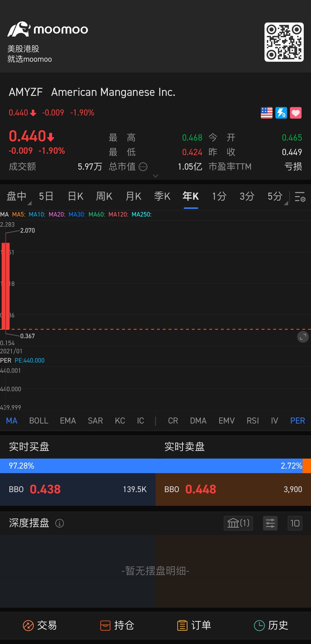Tap the MA5 legend label
Viewport: 311px width, 644px height.
[x=19, y=214]
